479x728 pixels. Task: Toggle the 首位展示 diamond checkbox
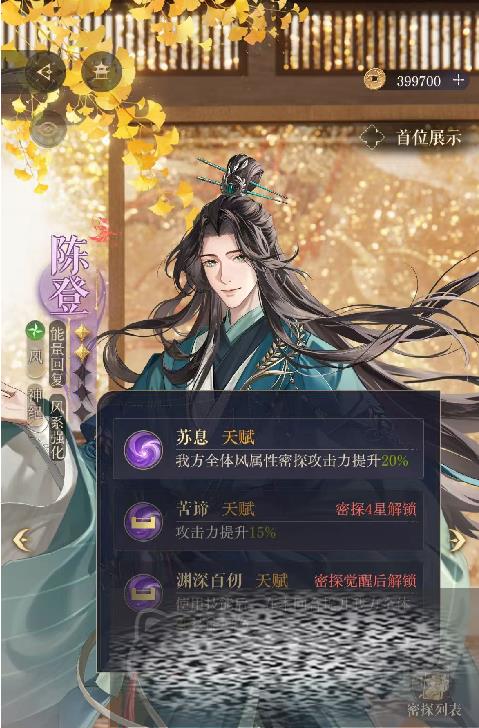(373, 137)
